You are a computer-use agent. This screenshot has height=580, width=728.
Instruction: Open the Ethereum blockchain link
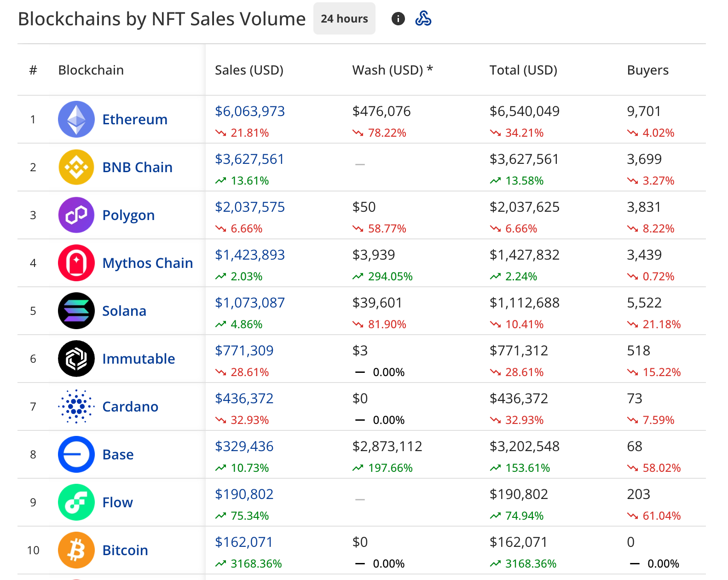tap(135, 119)
